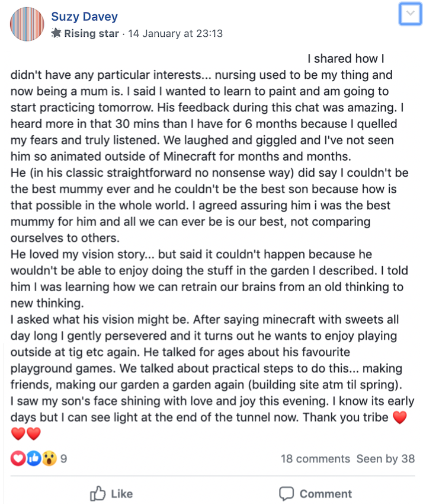Click first heart emoji on last line

pyautogui.click(x=18, y=434)
